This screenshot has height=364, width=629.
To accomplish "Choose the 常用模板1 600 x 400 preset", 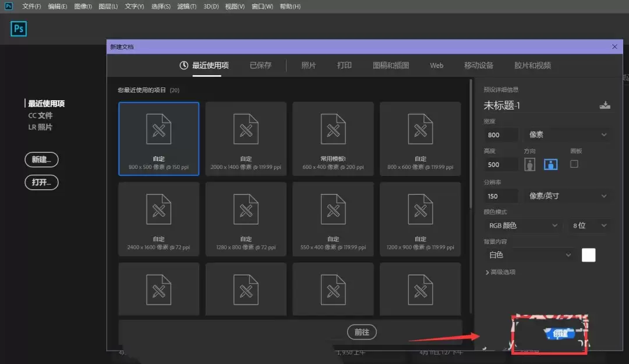I will (x=333, y=139).
